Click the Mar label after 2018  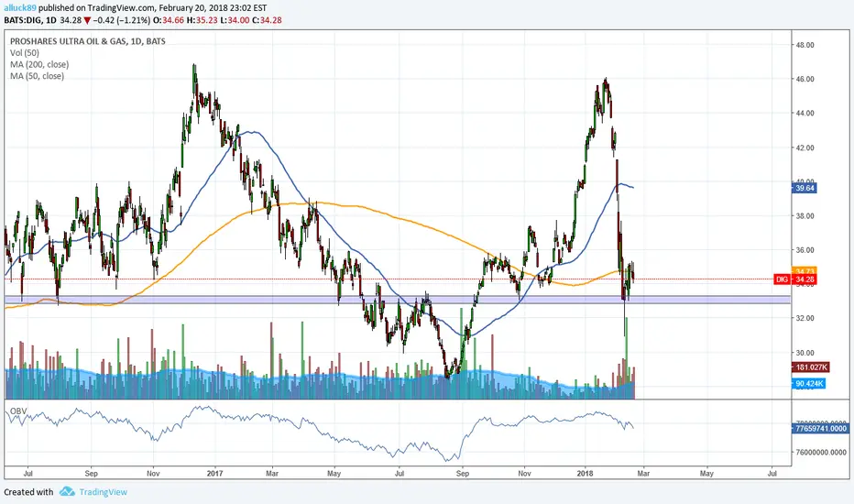(643, 474)
